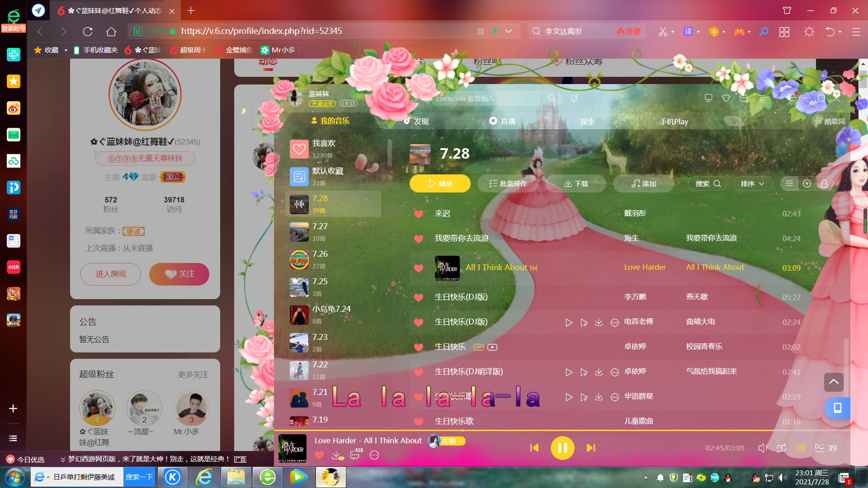The image size is (868, 488).
Task: Select the 我喜欢 favorites playlist
Action: click(333, 149)
